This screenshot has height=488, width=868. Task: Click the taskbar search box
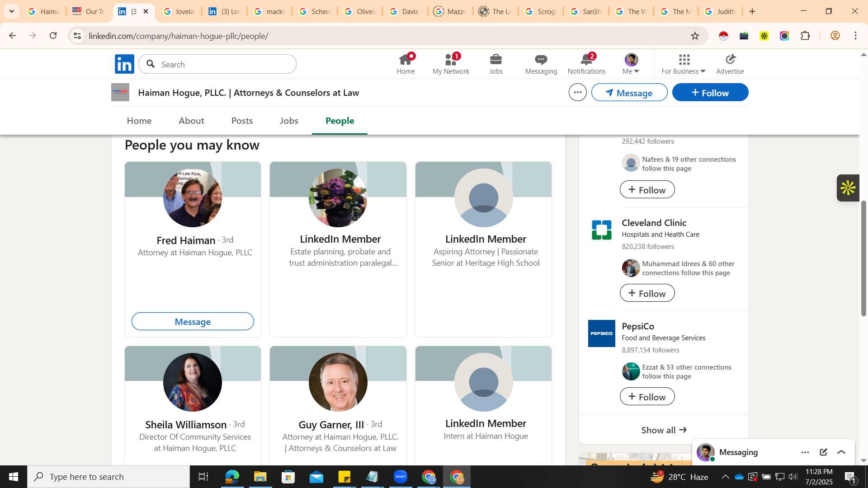108,477
